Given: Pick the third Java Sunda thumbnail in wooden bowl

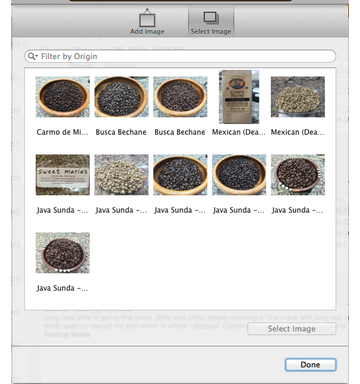Looking at the screenshot, I should pyautogui.click(x=180, y=175).
